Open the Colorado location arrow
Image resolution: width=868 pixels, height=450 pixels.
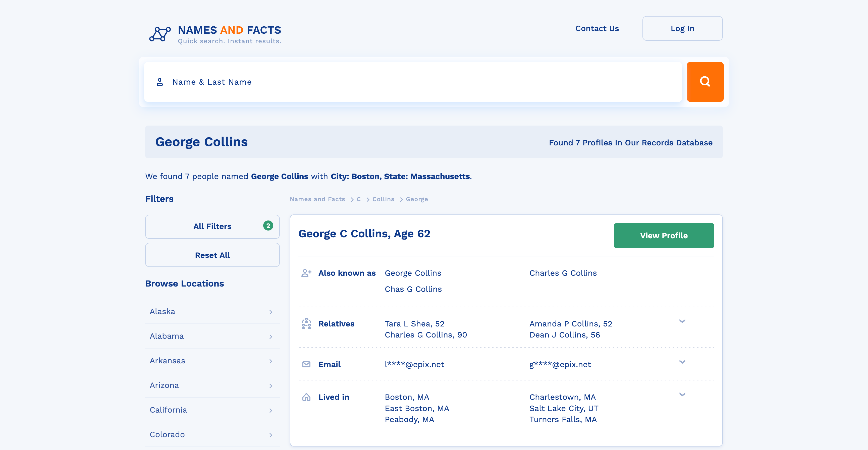[271, 435]
